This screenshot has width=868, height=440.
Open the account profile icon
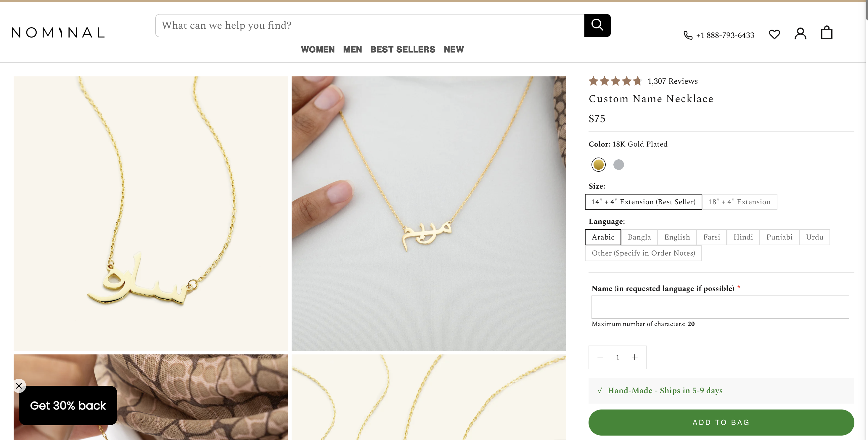click(800, 34)
